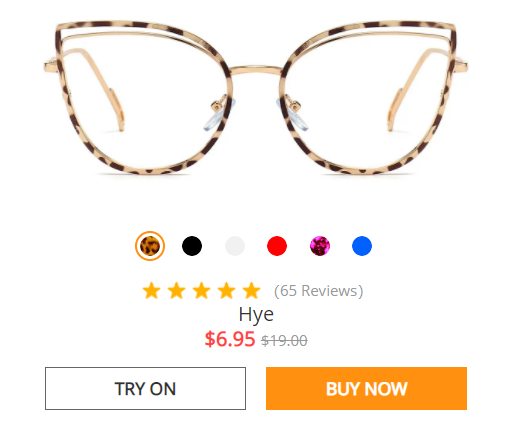Select the tortoise shell color swatch
Image resolution: width=512 pixels, height=421 pixels.
pyautogui.click(x=150, y=246)
